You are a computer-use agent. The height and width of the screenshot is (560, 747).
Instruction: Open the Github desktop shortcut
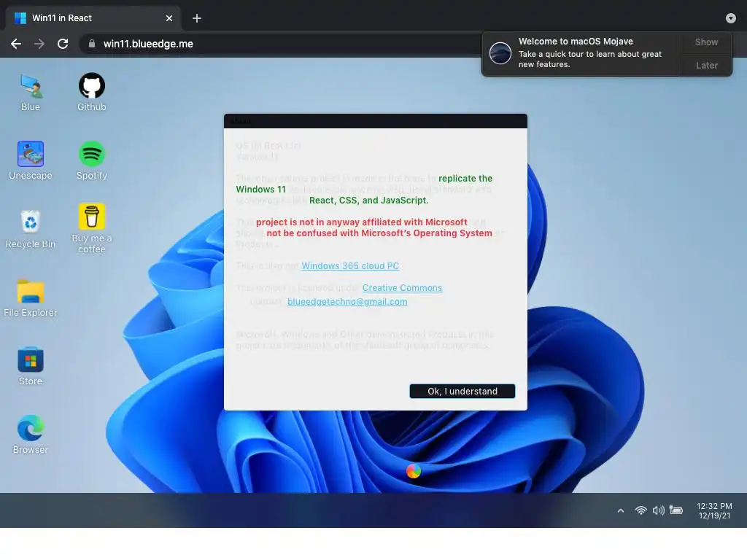pos(91,93)
